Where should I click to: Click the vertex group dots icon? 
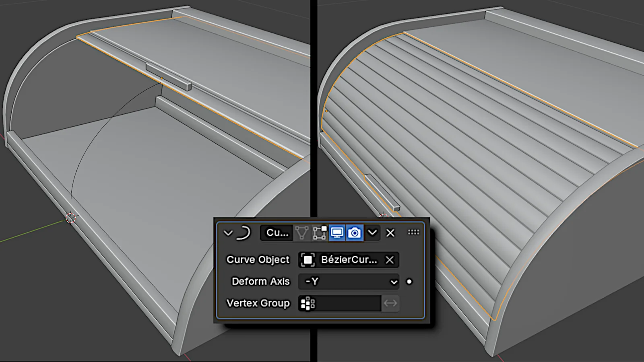(308, 304)
